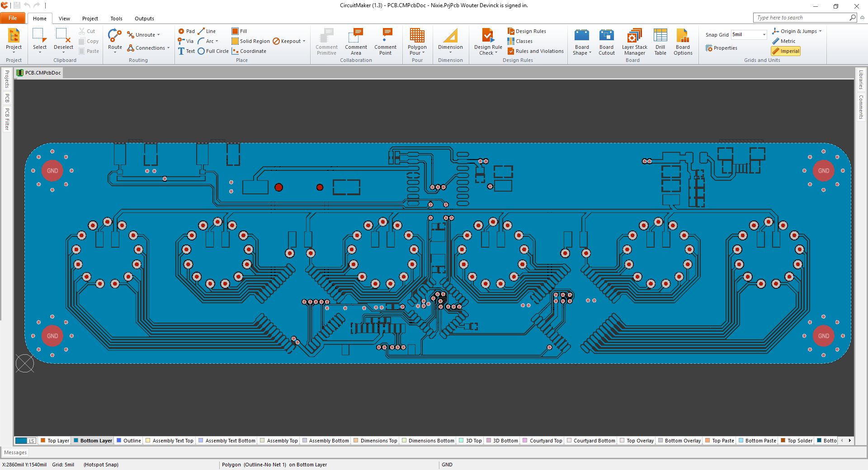Open Board Options

coord(683,41)
